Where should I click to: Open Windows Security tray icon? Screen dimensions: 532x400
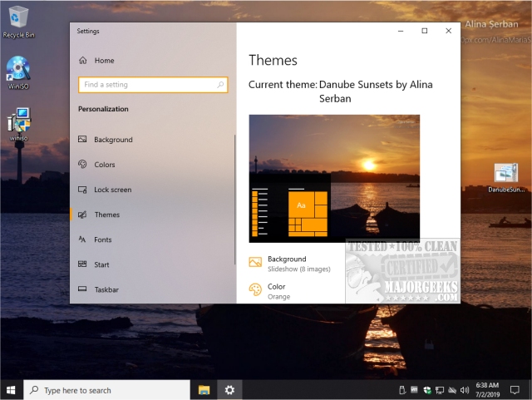coord(427,390)
